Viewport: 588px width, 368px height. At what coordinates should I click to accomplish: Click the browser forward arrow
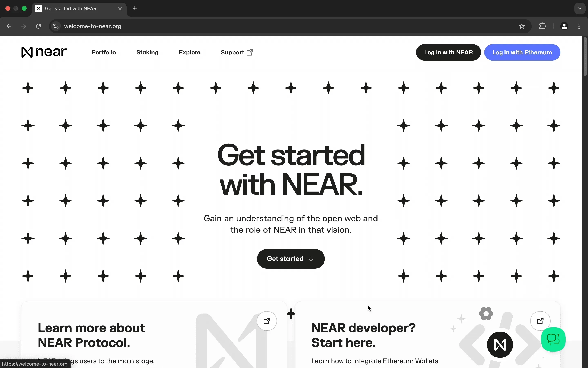pos(23,26)
